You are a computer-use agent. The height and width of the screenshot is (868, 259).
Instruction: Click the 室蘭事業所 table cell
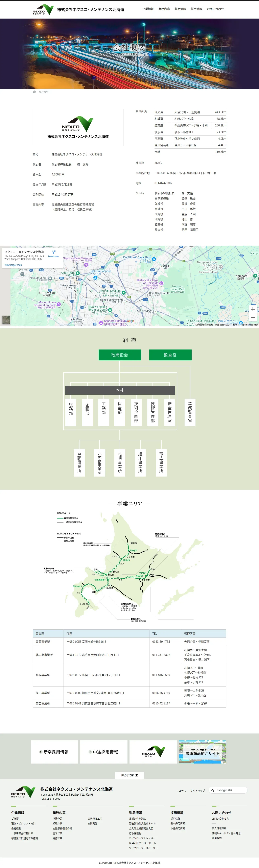(x=48, y=642)
